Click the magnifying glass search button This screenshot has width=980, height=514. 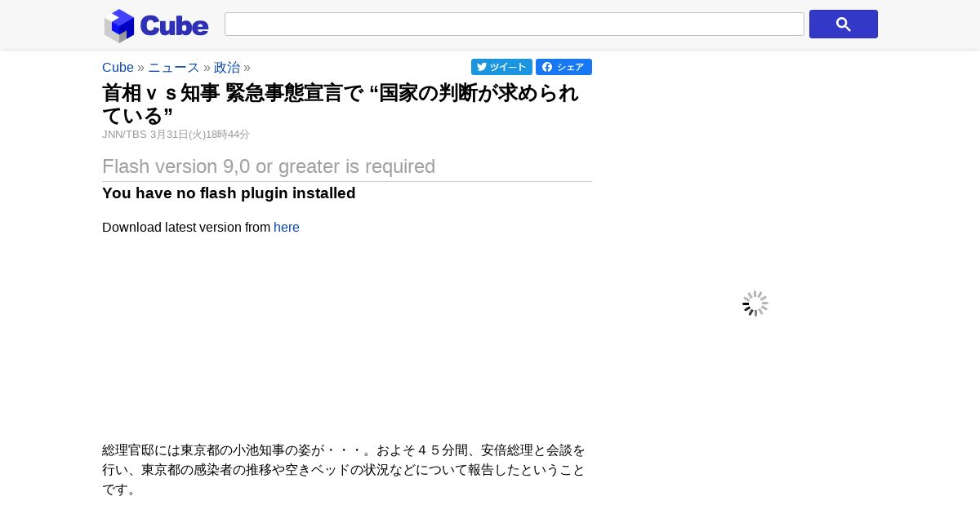(x=844, y=24)
